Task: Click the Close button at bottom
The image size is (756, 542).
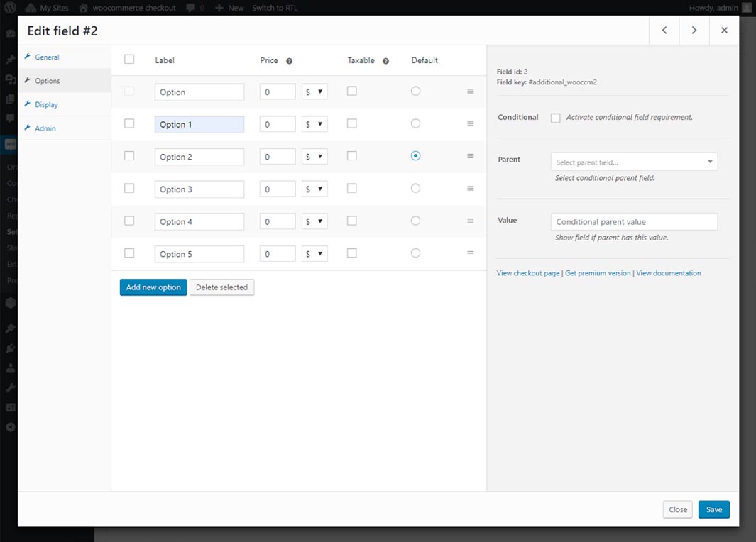Action: click(677, 509)
